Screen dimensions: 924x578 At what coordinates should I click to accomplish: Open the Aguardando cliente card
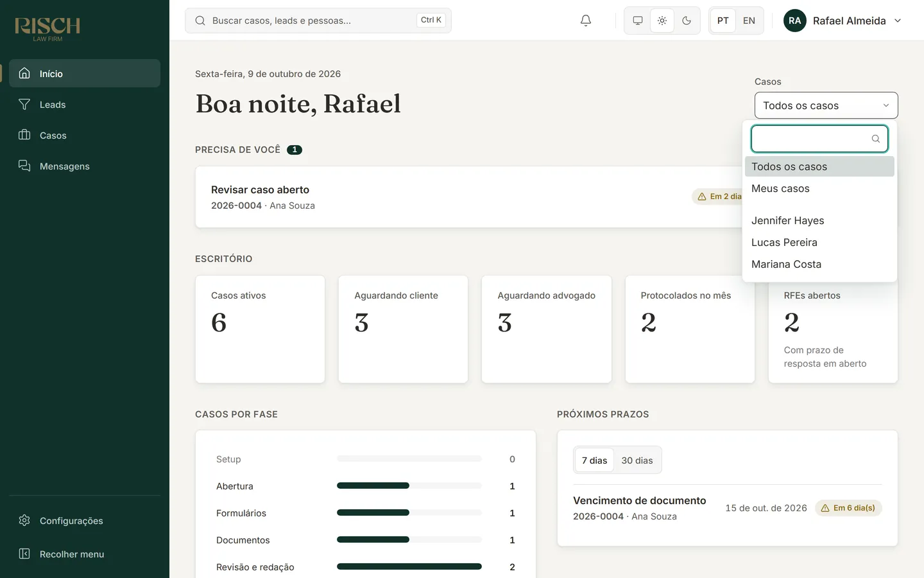403,329
